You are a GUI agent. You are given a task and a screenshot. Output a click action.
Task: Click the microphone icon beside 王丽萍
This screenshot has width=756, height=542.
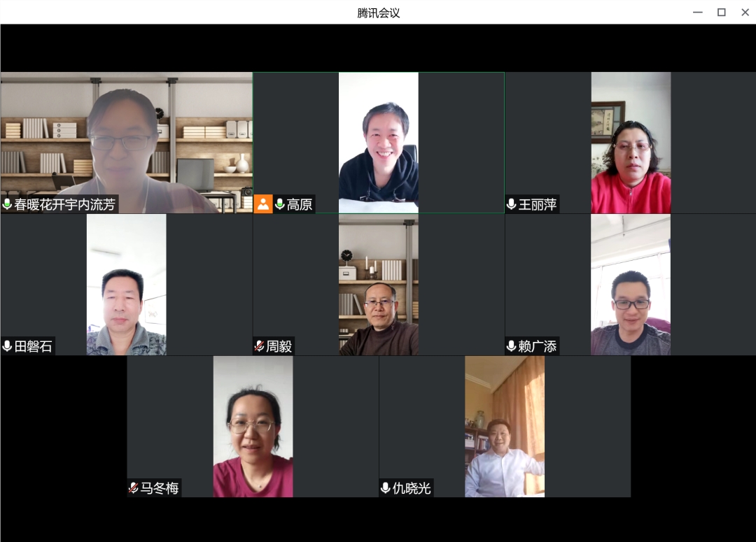coord(512,204)
